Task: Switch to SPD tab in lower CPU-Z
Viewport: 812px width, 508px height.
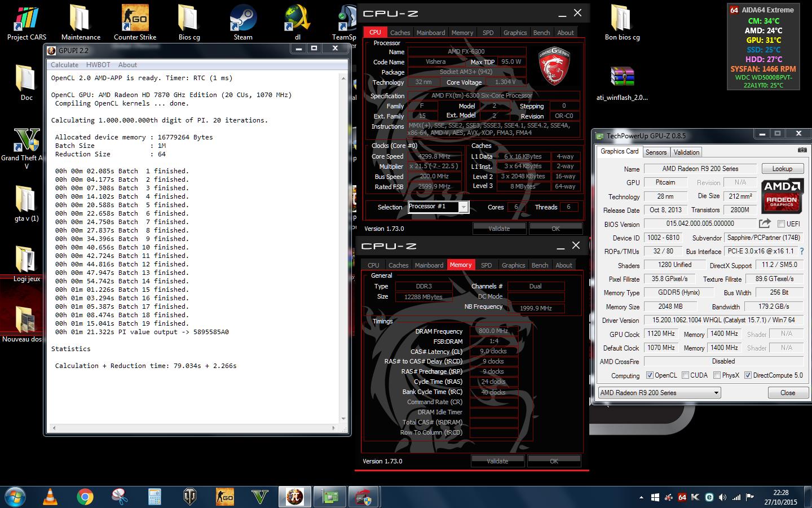Action: (x=486, y=265)
